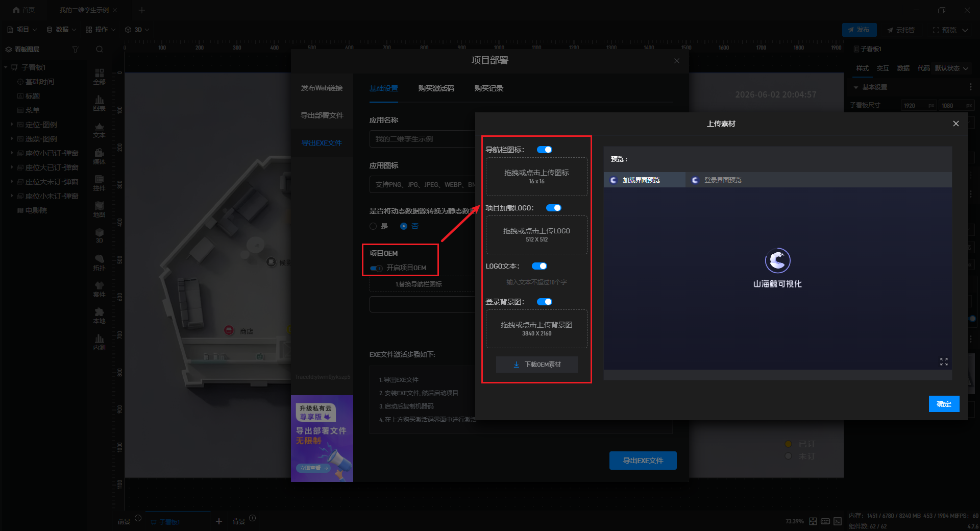Open the 操作 menu
Image resolution: width=980 pixels, height=531 pixels.
(101, 30)
